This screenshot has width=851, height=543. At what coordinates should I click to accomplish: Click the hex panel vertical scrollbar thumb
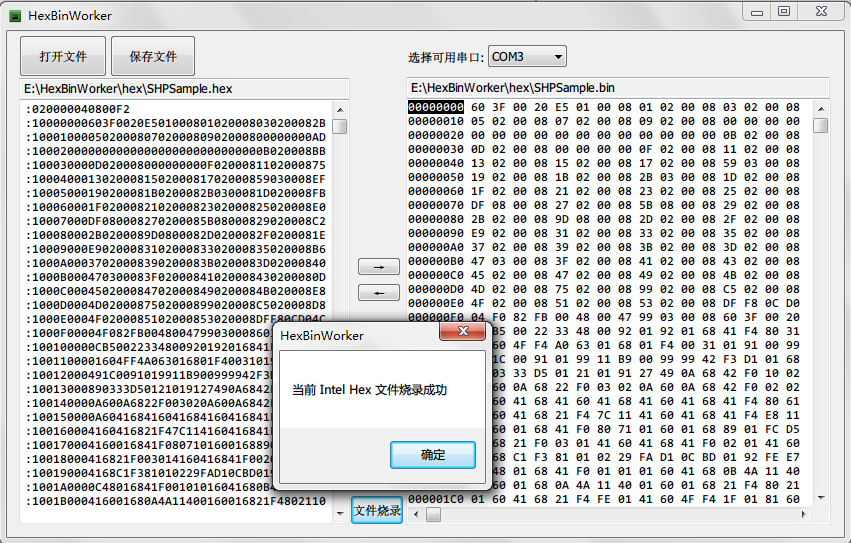pos(340,127)
